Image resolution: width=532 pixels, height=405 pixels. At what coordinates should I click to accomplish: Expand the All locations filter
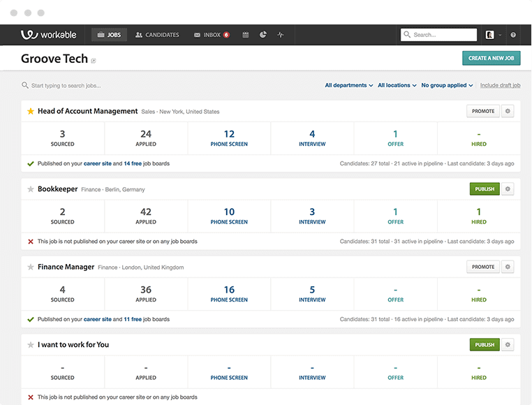[397, 85]
